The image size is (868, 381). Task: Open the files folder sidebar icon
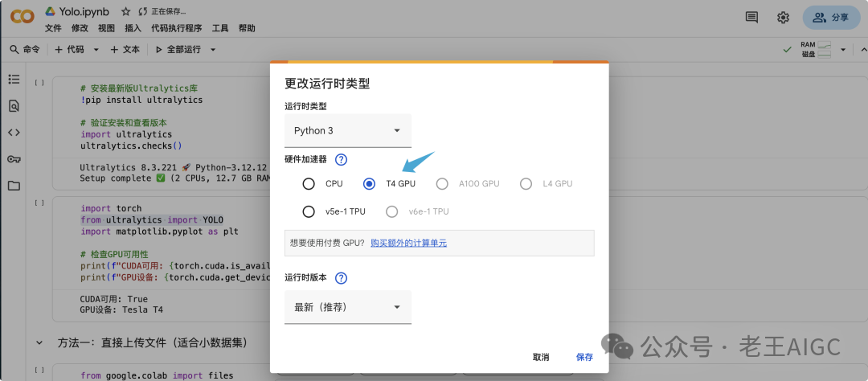(14, 186)
